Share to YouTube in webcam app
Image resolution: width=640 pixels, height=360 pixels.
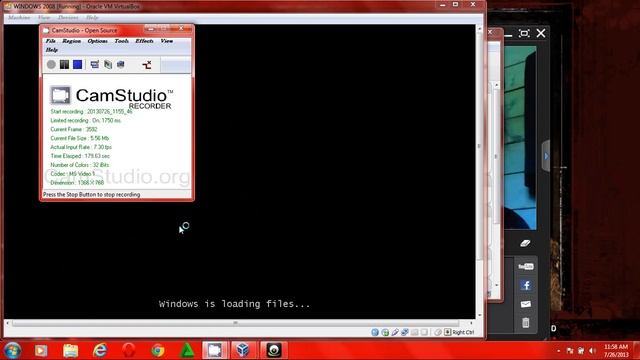tap(526, 267)
